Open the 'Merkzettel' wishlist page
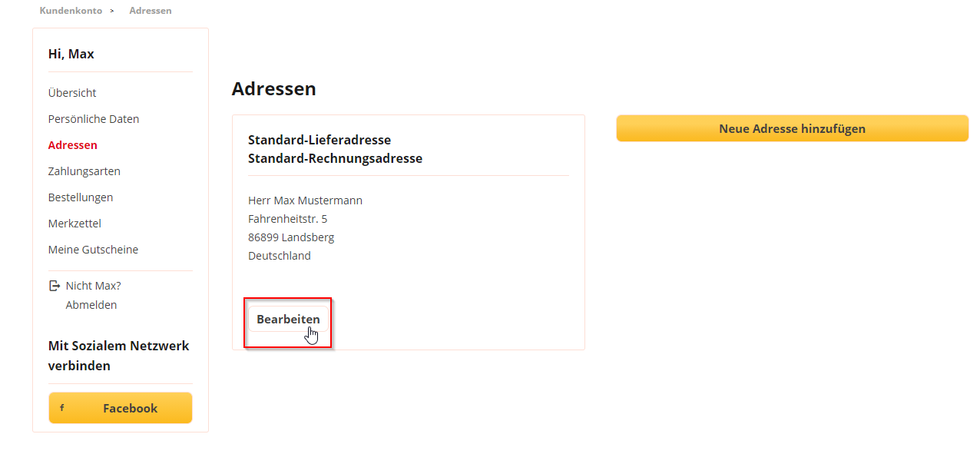980x454 pixels. click(74, 223)
